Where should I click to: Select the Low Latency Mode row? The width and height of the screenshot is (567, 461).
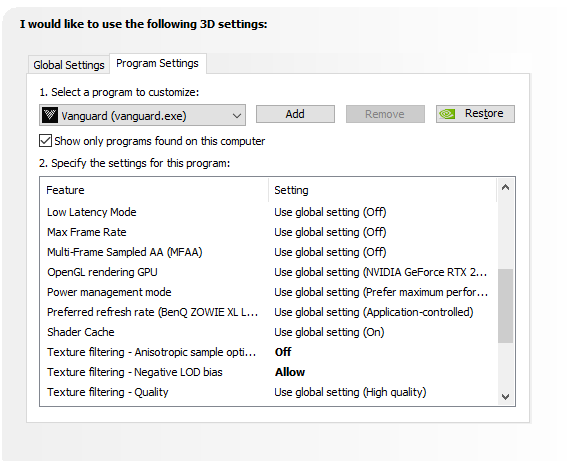[268, 212]
